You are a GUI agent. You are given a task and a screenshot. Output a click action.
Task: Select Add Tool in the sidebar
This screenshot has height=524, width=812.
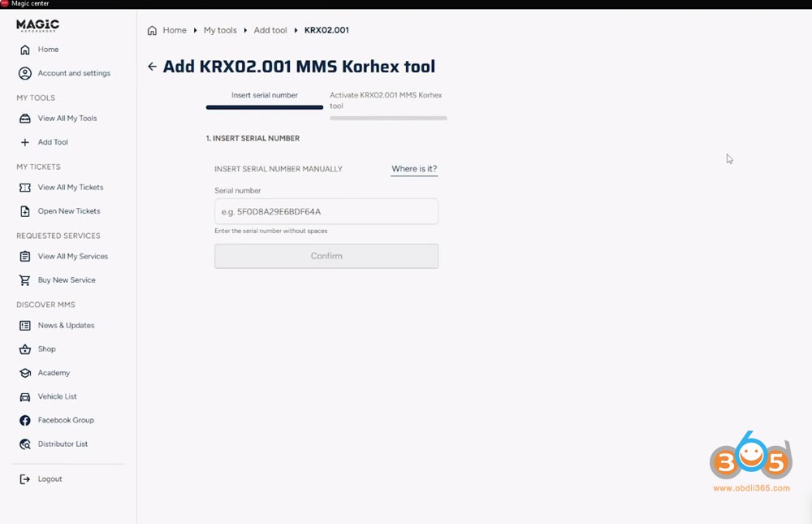53,142
